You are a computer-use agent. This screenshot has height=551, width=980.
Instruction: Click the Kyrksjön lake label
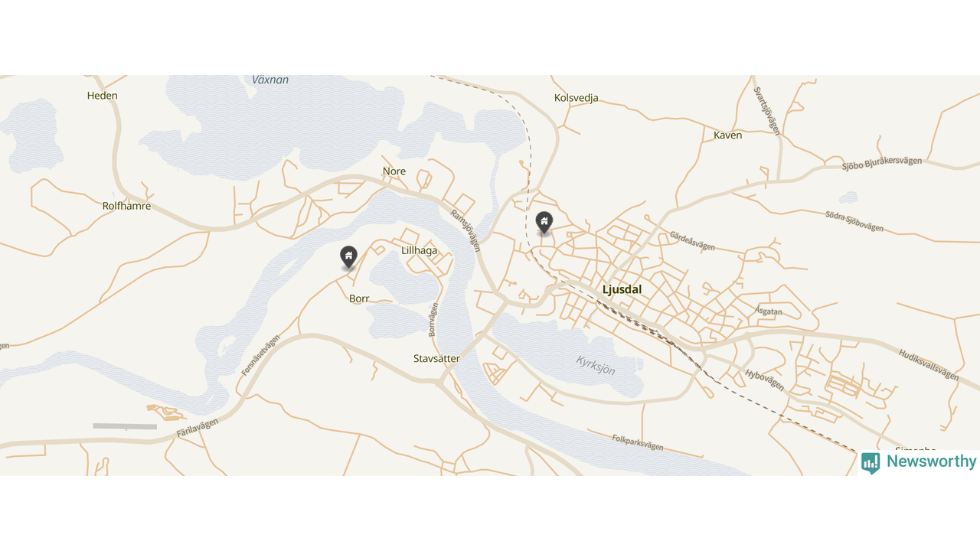[x=596, y=365]
